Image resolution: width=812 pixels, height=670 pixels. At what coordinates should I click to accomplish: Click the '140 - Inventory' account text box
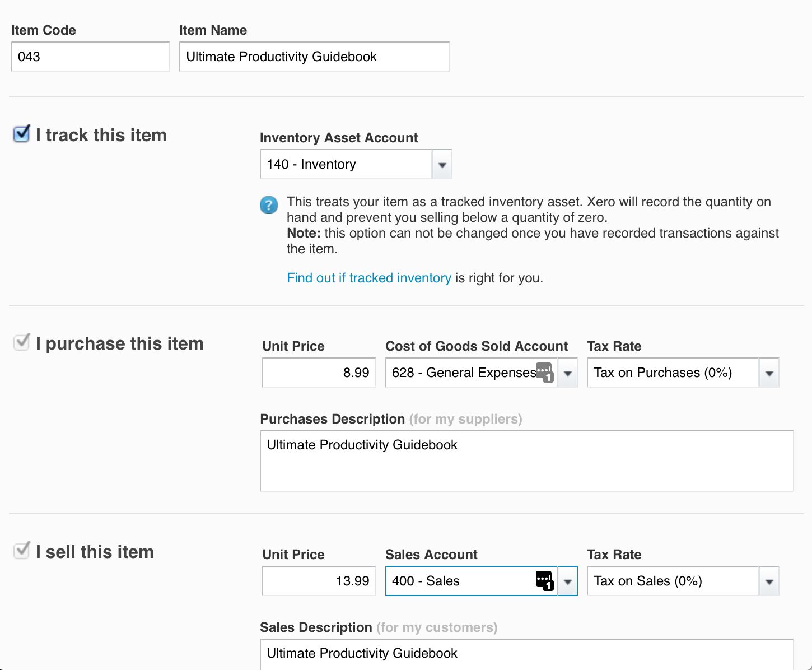(346, 165)
